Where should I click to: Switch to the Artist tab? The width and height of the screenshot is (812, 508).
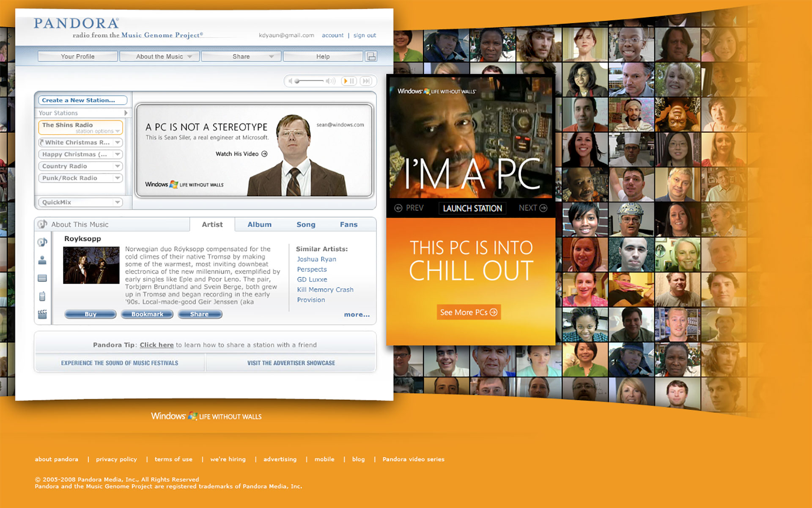pos(212,224)
